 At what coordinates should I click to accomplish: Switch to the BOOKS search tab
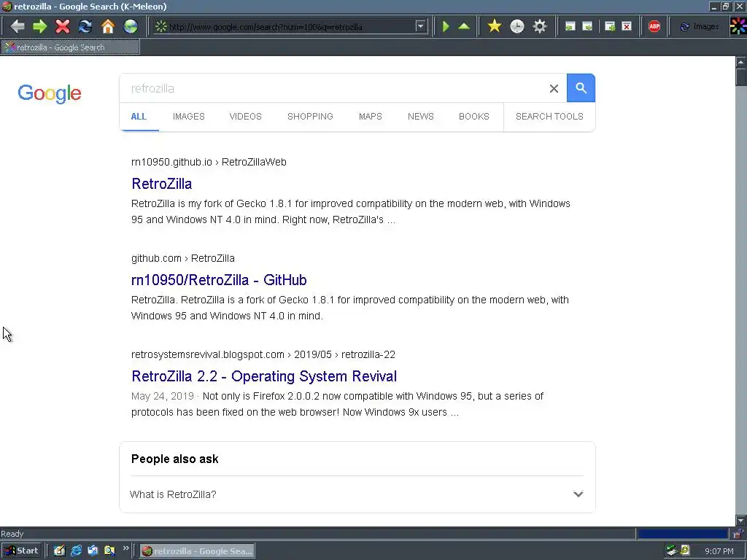474,117
